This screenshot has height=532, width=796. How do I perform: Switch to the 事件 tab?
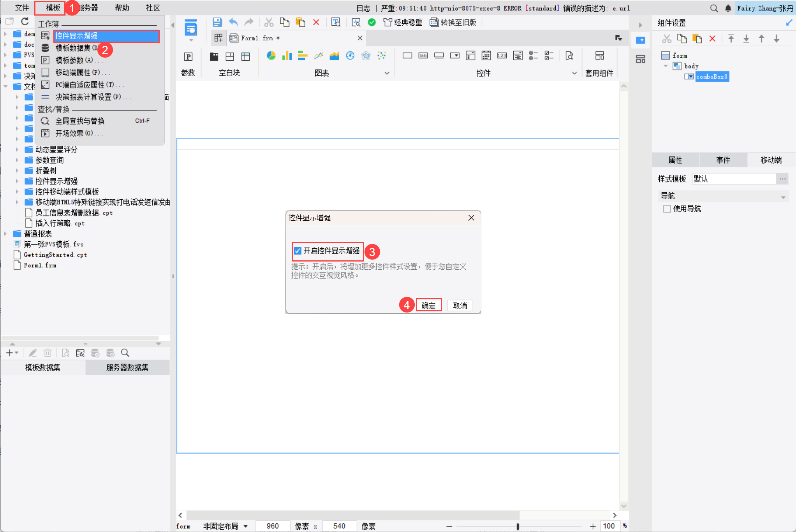click(723, 160)
